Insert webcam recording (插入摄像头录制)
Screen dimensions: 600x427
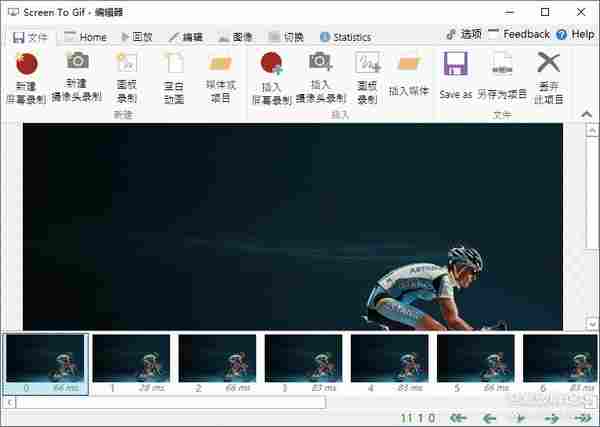click(321, 78)
